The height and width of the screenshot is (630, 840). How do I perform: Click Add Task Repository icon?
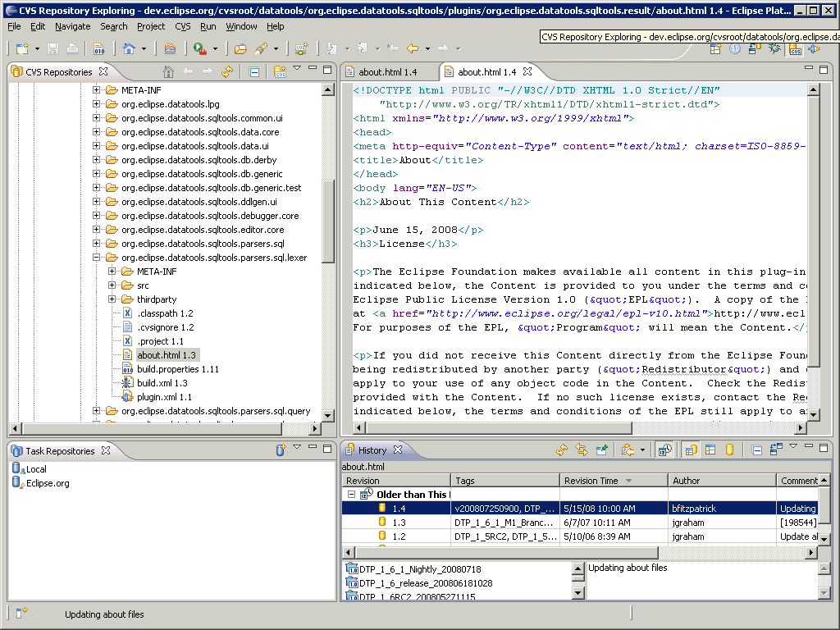coord(280,450)
